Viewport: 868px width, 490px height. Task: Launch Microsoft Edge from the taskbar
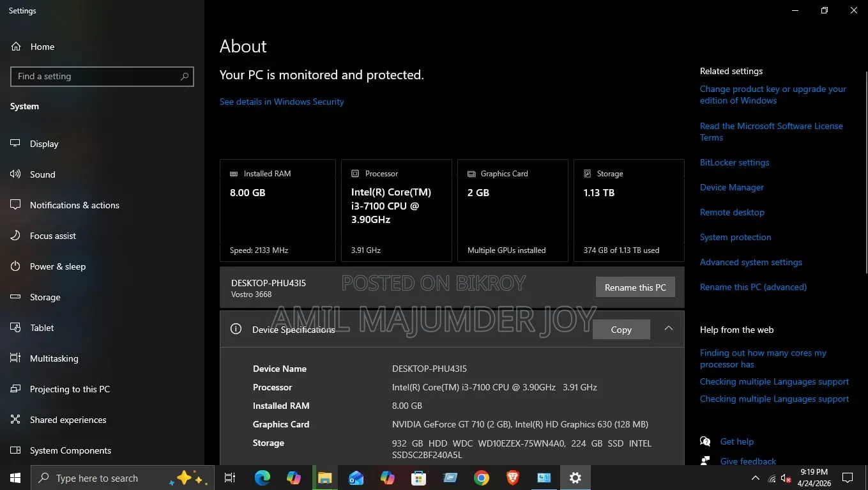click(x=263, y=478)
